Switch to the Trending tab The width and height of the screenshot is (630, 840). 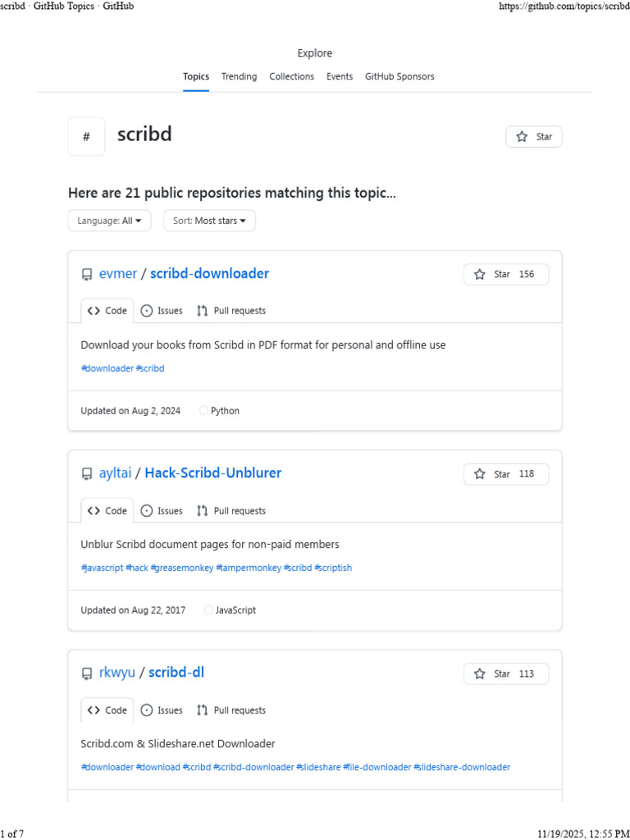[239, 76]
